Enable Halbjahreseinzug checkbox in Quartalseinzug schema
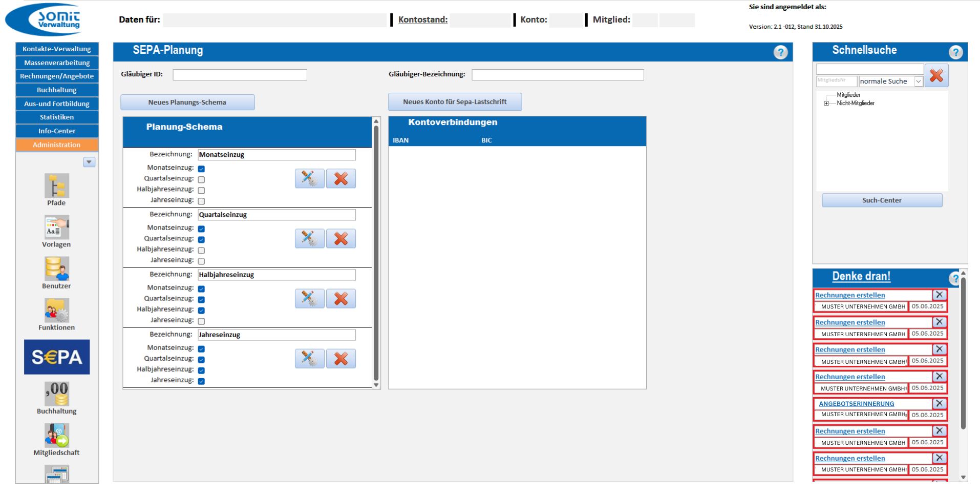 201,250
